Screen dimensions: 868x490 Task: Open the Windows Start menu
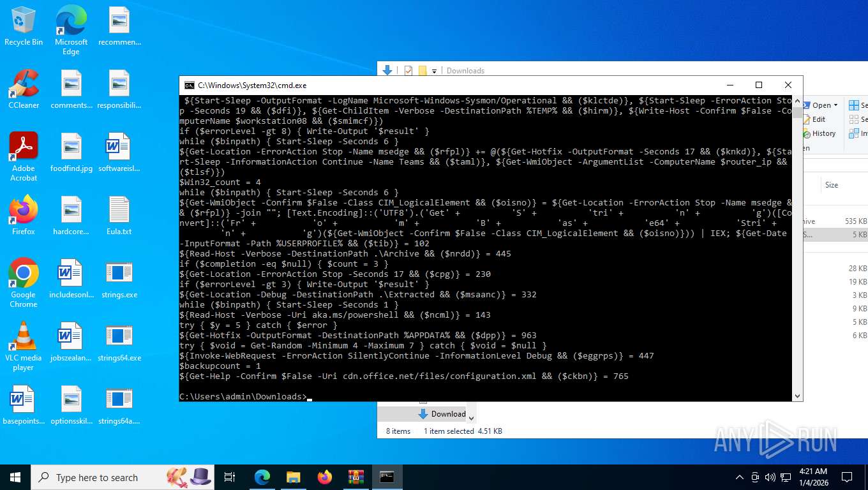coord(15,477)
